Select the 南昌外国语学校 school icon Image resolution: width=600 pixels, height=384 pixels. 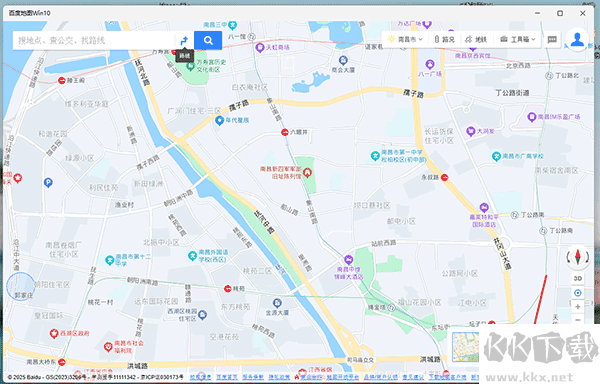pyautogui.click(x=192, y=255)
